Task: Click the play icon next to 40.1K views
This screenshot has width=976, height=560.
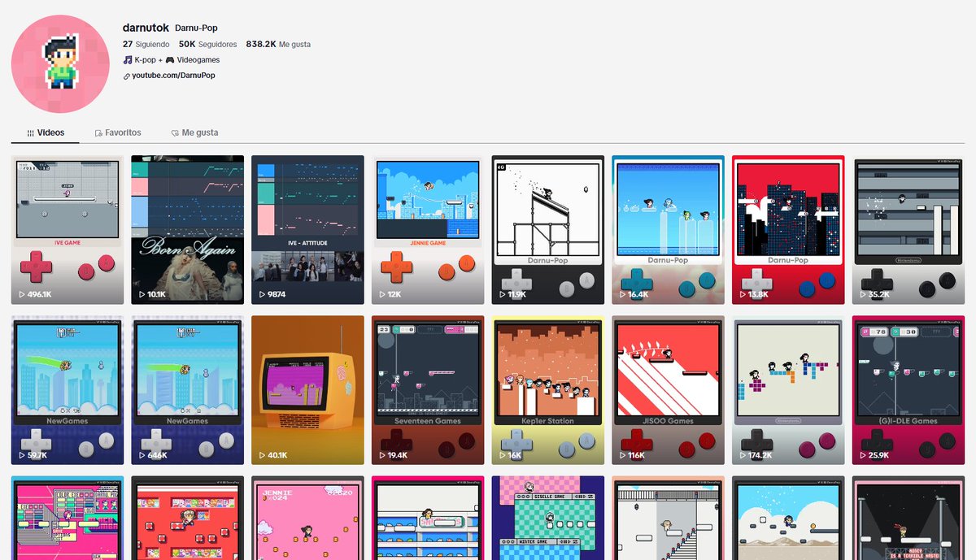Action: [263, 455]
